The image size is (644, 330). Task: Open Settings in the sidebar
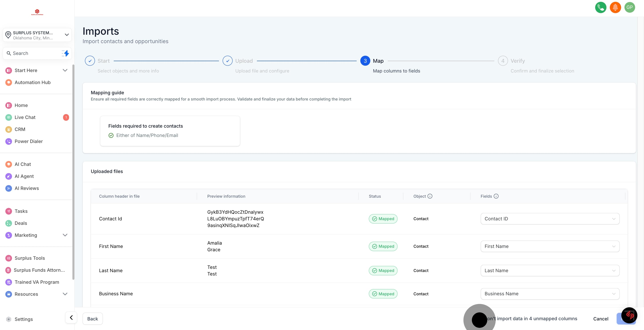[24, 319]
